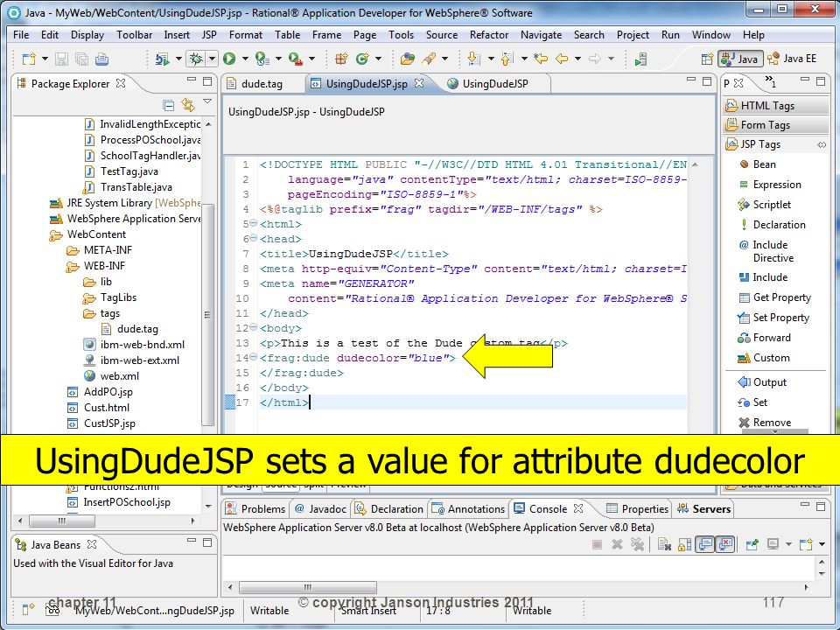This screenshot has width=840, height=630.
Task: Select TestTag.java in the Package Explorer
Action: (x=121, y=171)
